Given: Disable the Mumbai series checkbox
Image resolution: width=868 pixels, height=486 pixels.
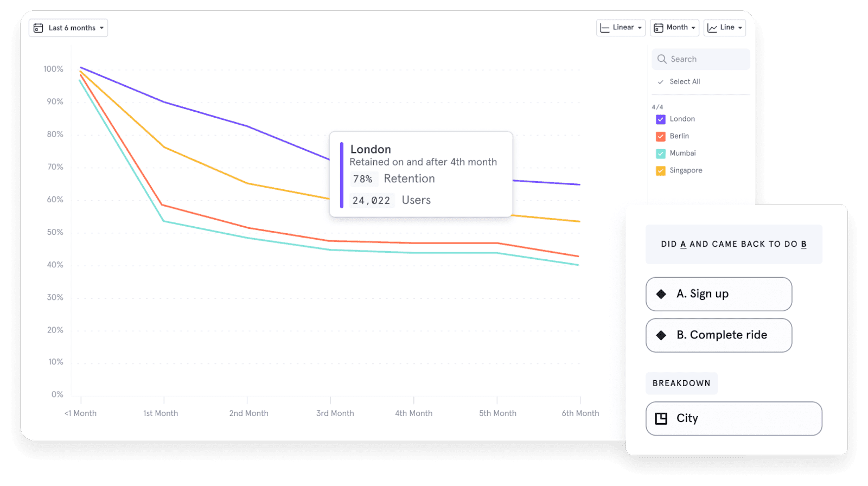Looking at the screenshot, I should (660, 154).
